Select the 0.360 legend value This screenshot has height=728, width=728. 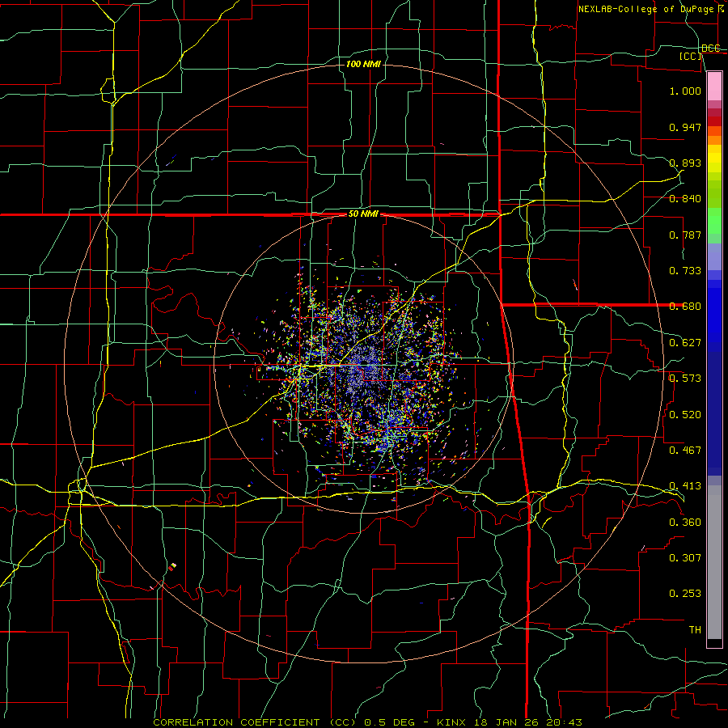(x=685, y=523)
